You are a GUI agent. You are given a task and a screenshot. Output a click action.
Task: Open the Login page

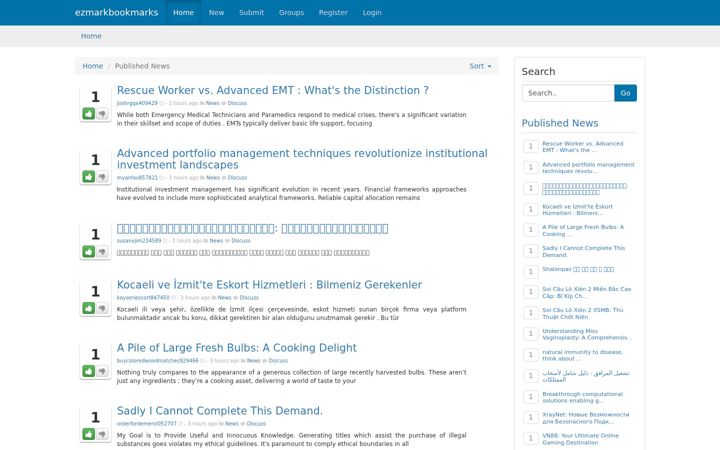click(372, 12)
